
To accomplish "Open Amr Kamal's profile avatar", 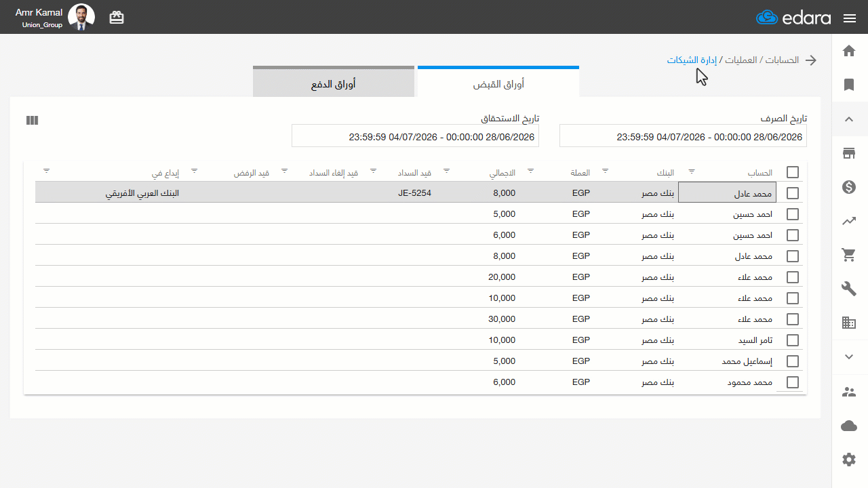I will [81, 18].
